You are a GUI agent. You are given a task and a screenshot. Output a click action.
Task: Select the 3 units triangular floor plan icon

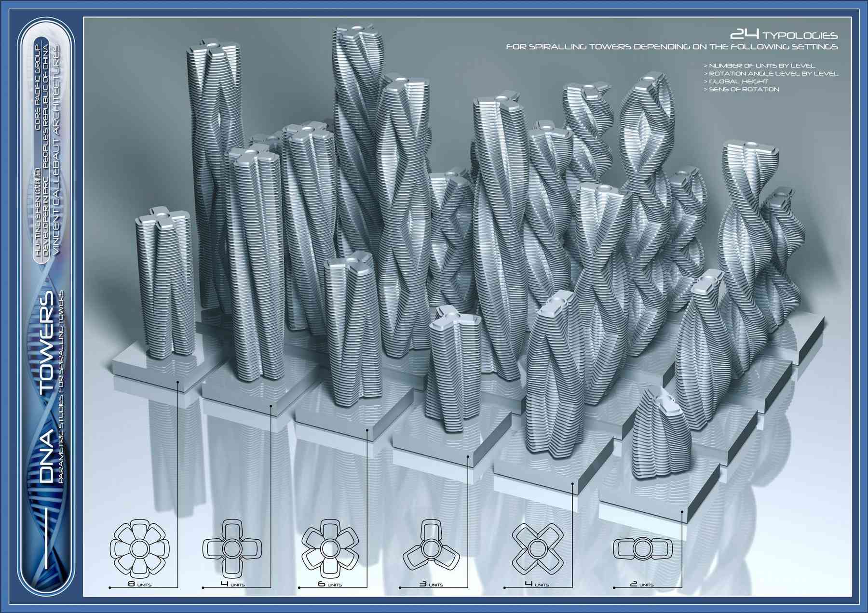tap(429, 548)
